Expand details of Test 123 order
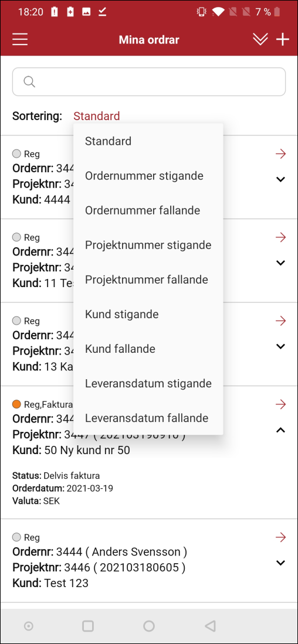This screenshot has height=644, width=298. [281, 563]
